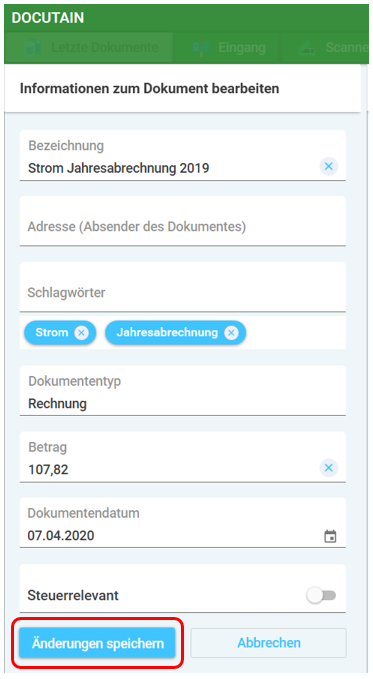
Task: Clear the Betrag value with X icon
Action: tap(328, 468)
